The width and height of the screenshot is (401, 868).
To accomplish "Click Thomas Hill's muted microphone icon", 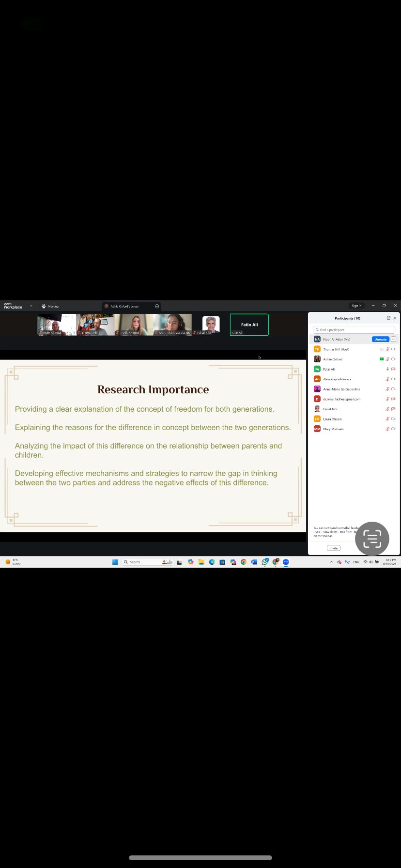I will pos(387,349).
